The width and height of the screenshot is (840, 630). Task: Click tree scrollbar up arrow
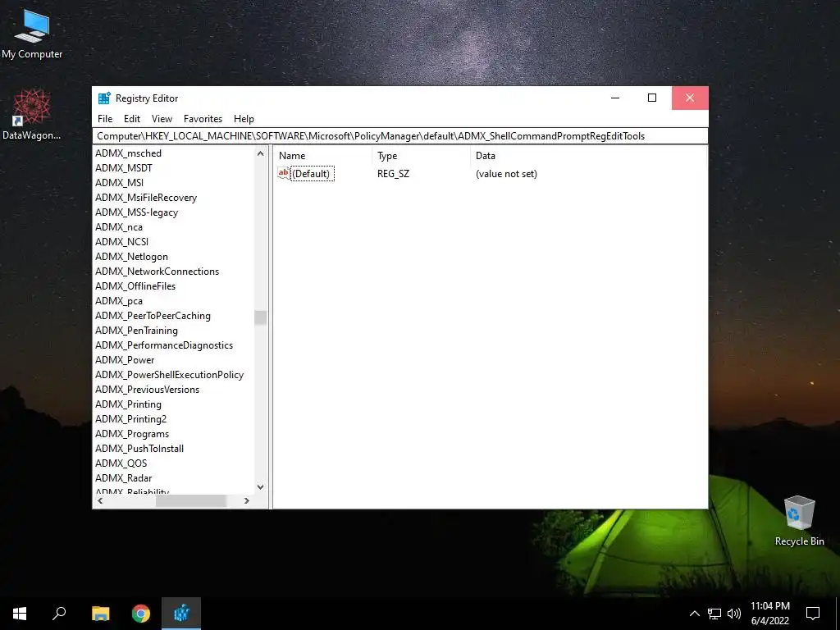[260, 153]
